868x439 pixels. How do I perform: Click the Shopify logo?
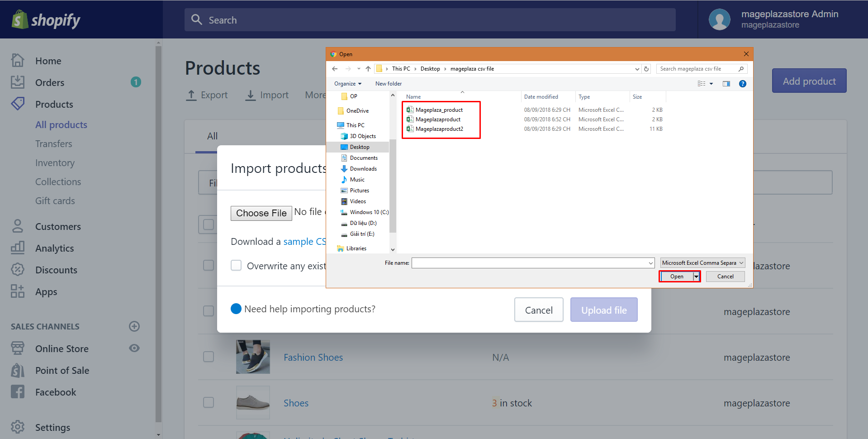(x=46, y=19)
